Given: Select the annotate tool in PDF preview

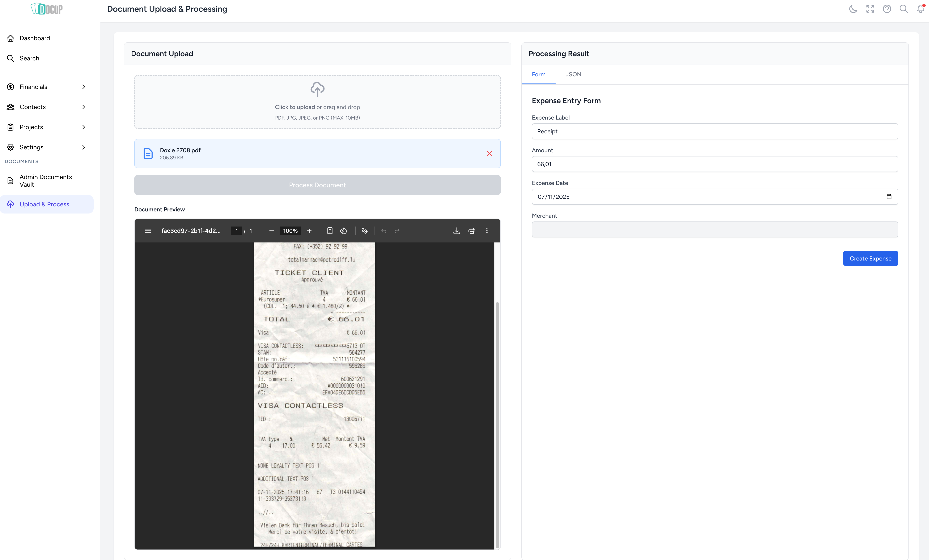Looking at the screenshot, I should (365, 231).
